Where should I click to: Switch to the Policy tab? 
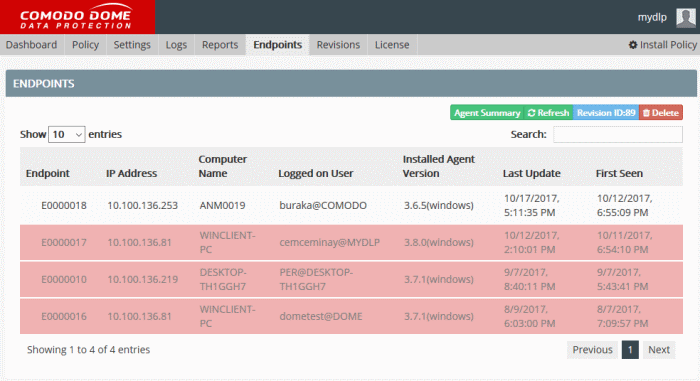[85, 45]
